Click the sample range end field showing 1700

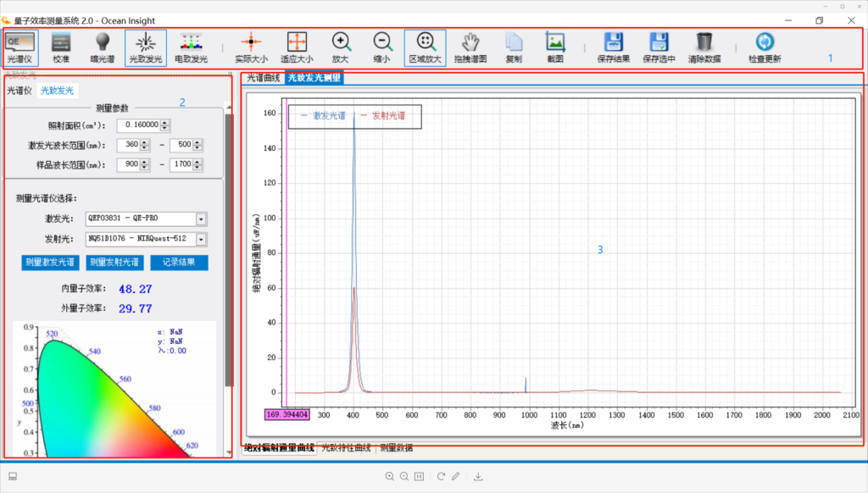[181, 165]
